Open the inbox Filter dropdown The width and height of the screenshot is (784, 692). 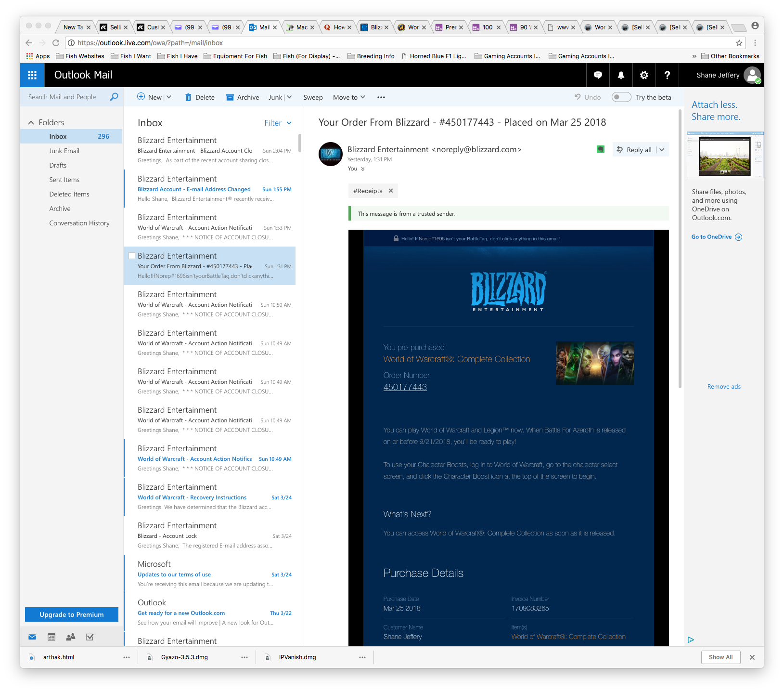pos(278,123)
